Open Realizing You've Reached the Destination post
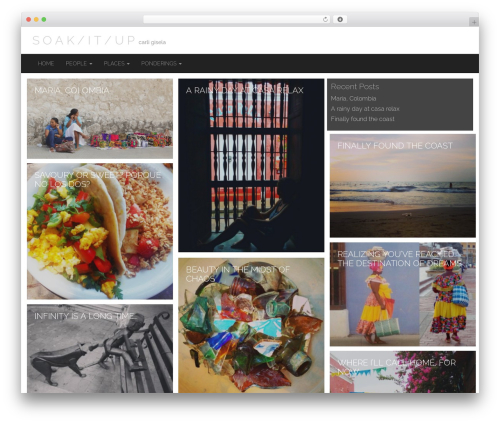Screen dimensions: 500x423 click(x=403, y=294)
